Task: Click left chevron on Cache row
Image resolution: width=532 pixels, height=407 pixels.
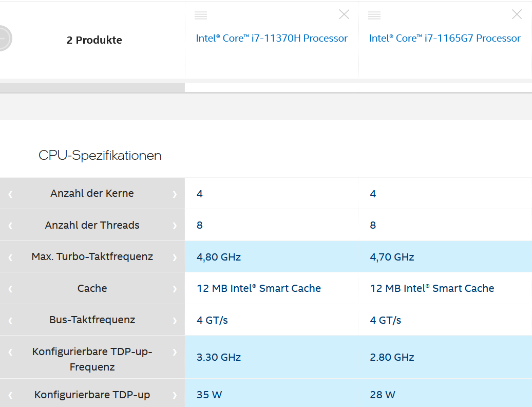Action: pyautogui.click(x=10, y=289)
